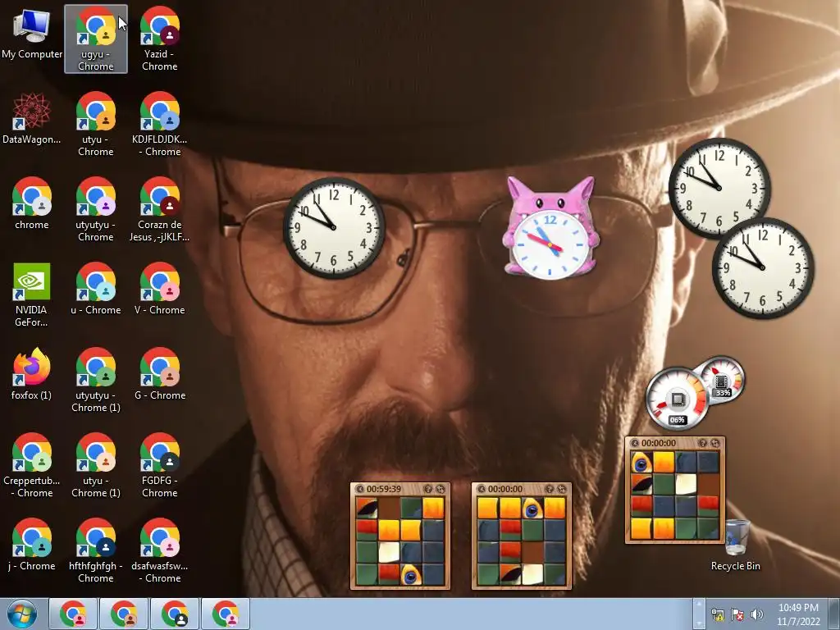The height and width of the screenshot is (630, 840).
Task: Click the white tile in the 00:59:39 puzzle
Action: click(x=389, y=552)
